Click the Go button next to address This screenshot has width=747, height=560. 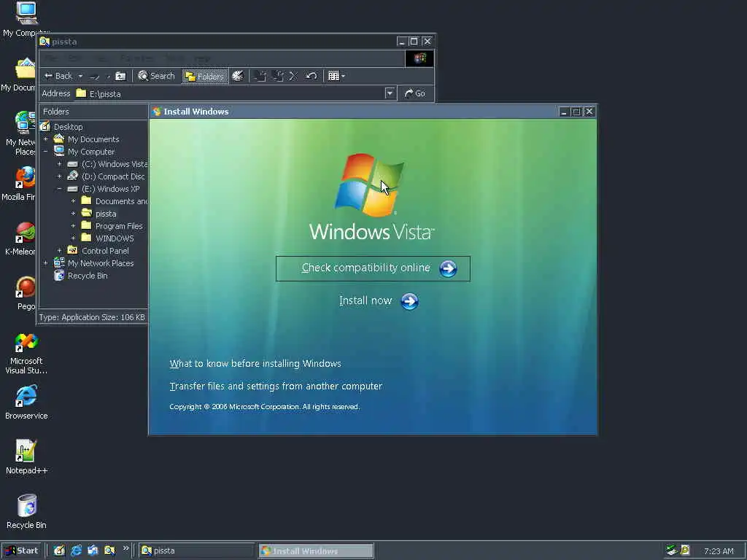(415, 93)
